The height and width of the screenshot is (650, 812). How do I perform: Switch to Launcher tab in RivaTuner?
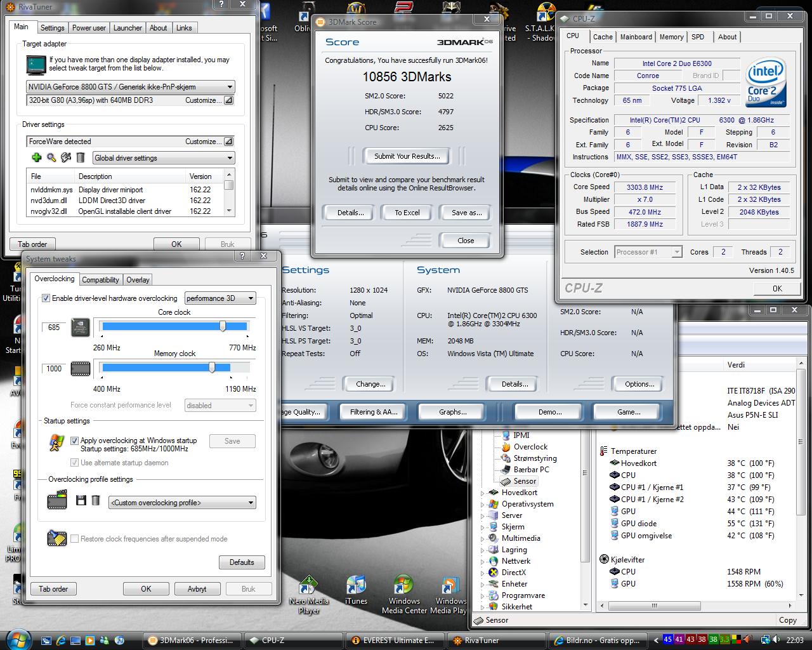[128, 28]
